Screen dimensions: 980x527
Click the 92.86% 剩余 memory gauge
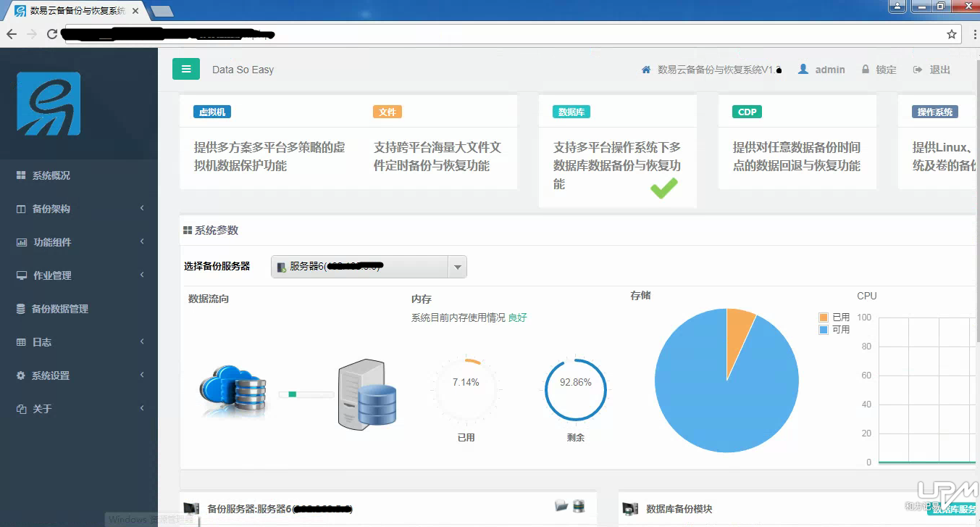point(576,389)
